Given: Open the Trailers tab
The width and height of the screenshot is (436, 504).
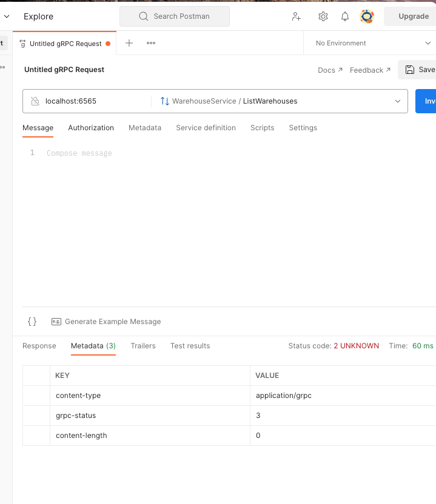Looking at the screenshot, I should 143,346.
